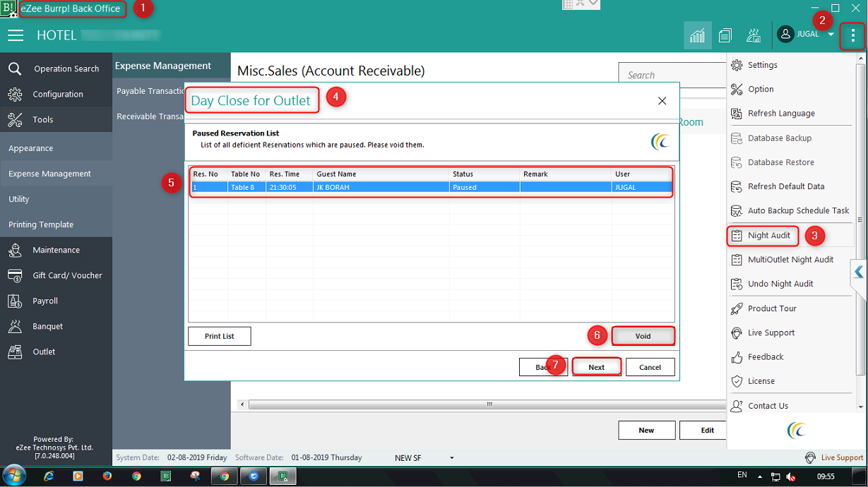The image size is (868, 487).
Task: Expand the JUGAL user dropdown arrow
Action: point(831,35)
